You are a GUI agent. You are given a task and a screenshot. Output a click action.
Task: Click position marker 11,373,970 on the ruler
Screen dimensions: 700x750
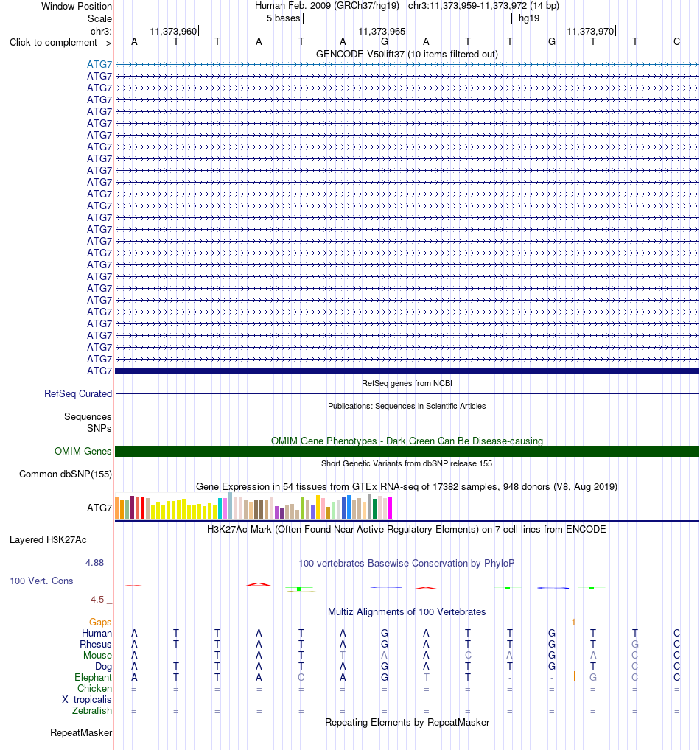pos(590,31)
